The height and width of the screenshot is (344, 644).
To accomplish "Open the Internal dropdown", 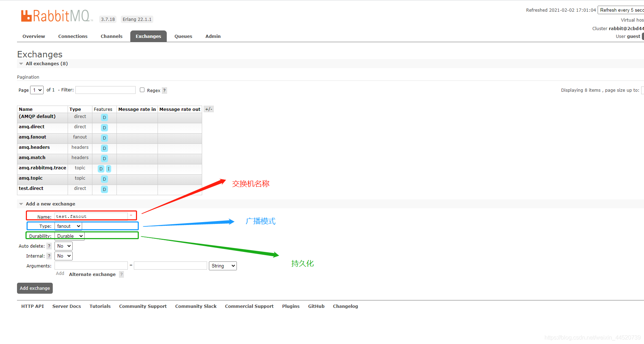I will [63, 256].
